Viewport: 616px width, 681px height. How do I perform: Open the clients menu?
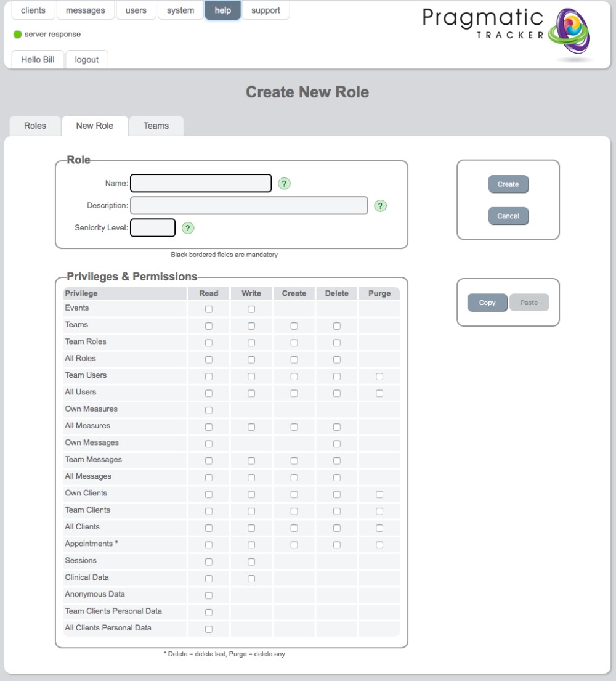click(33, 10)
